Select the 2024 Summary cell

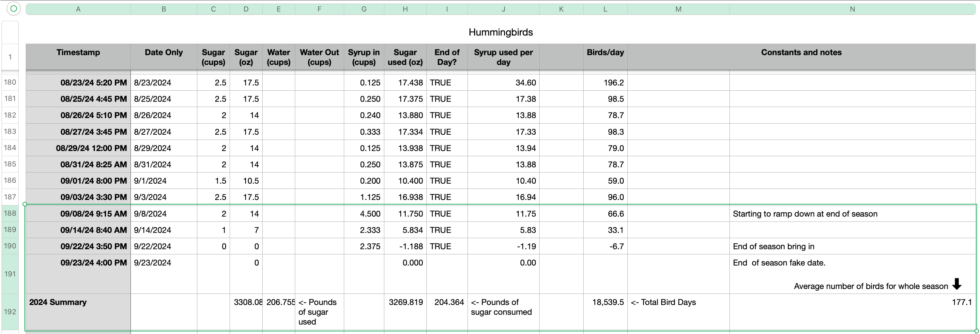point(58,302)
